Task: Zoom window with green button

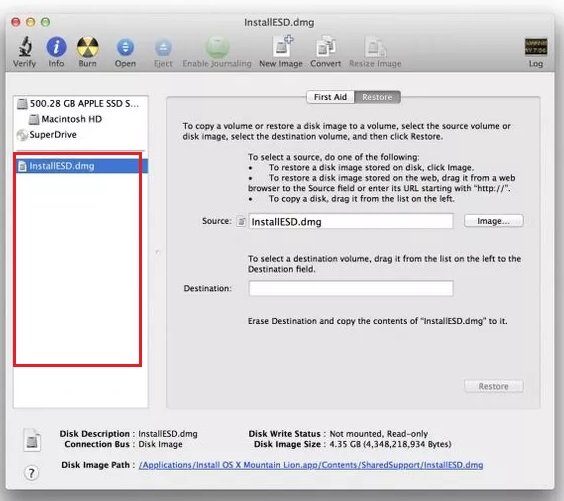Action: (x=45, y=22)
